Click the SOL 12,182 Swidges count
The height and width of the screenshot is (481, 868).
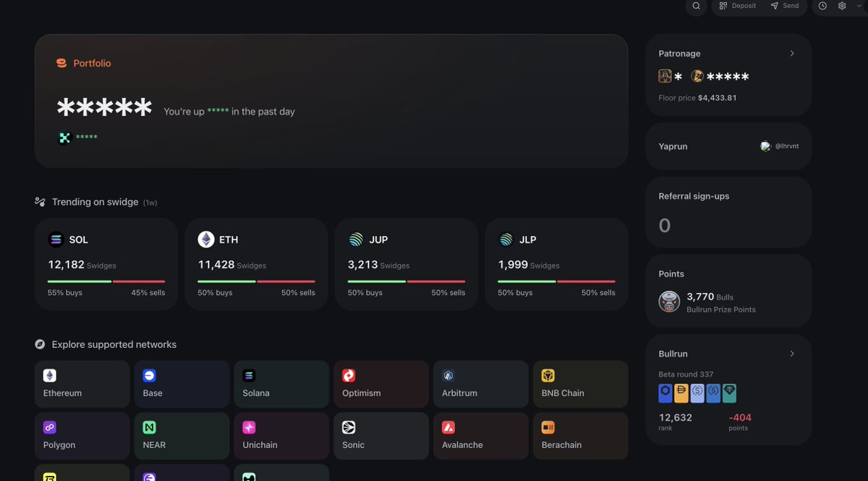pos(82,265)
